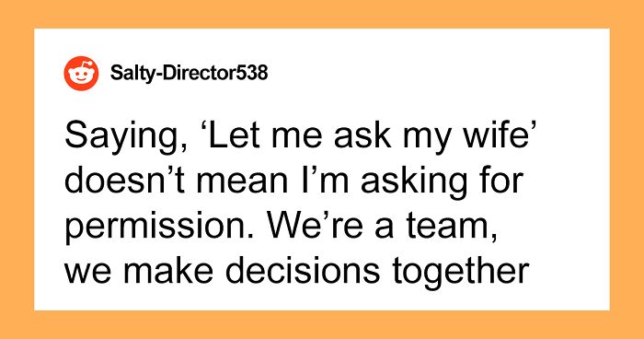This screenshot has height=339, width=644.
Task: Click the orange border below the white card
Action: [x=322, y=324]
